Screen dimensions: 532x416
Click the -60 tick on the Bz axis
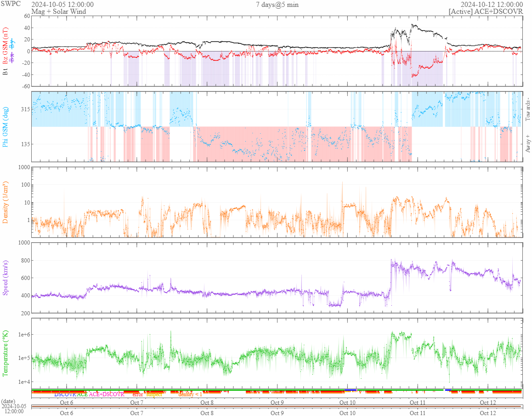click(x=27, y=86)
